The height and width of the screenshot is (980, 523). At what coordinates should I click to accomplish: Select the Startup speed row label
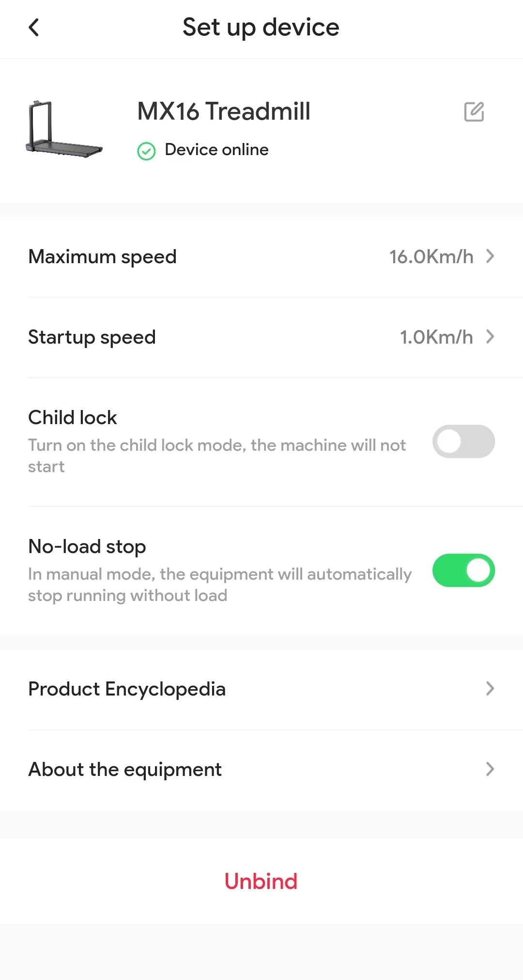tap(92, 337)
